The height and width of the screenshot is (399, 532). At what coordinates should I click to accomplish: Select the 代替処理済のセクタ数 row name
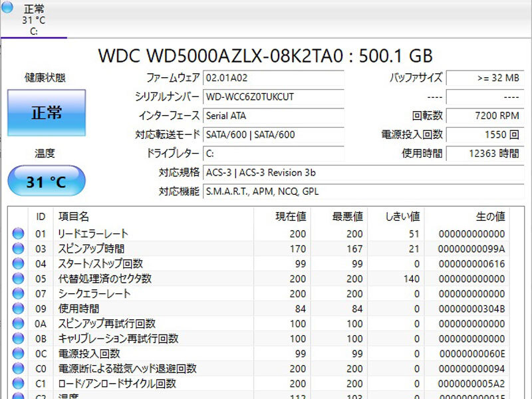point(104,279)
